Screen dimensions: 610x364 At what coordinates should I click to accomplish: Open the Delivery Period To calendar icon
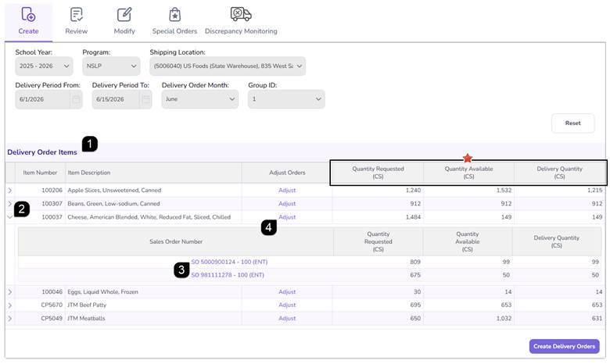point(146,99)
